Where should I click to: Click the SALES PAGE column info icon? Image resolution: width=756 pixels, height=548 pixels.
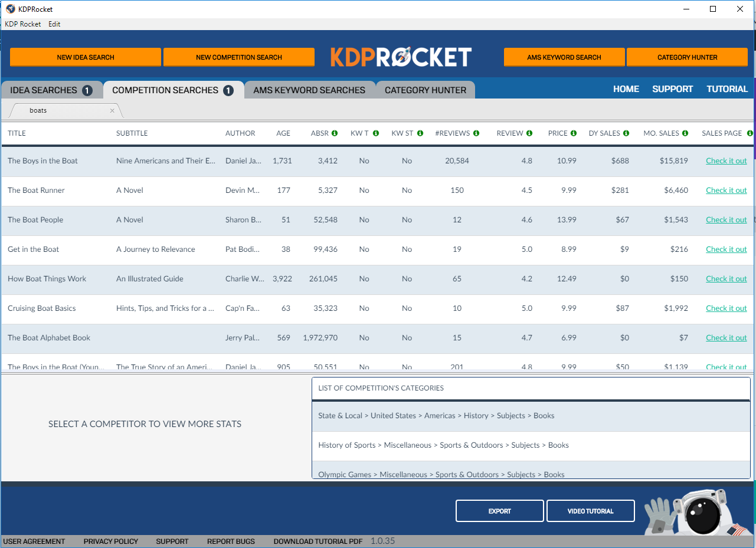point(750,133)
